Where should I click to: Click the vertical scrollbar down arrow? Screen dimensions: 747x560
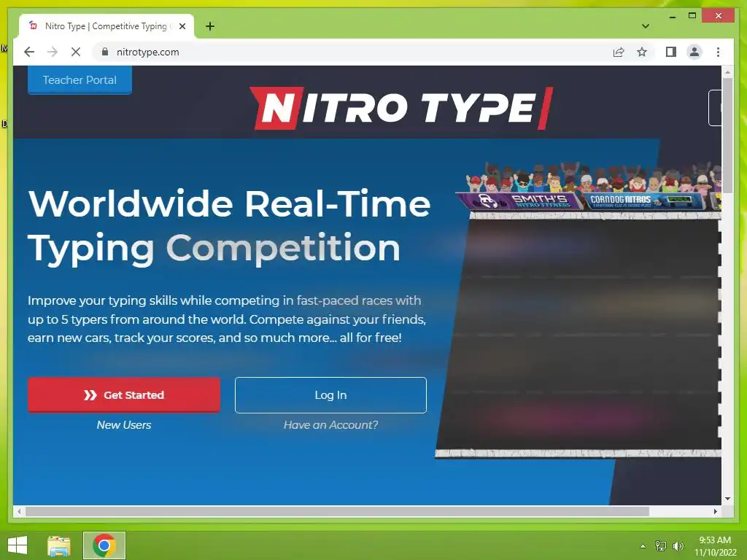(x=727, y=499)
